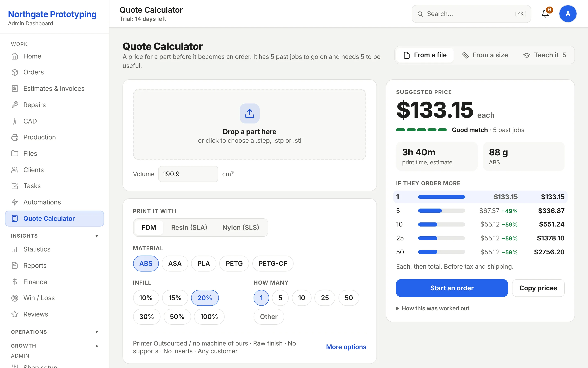
Task: Select quantity 25 chip
Action: pos(325,298)
